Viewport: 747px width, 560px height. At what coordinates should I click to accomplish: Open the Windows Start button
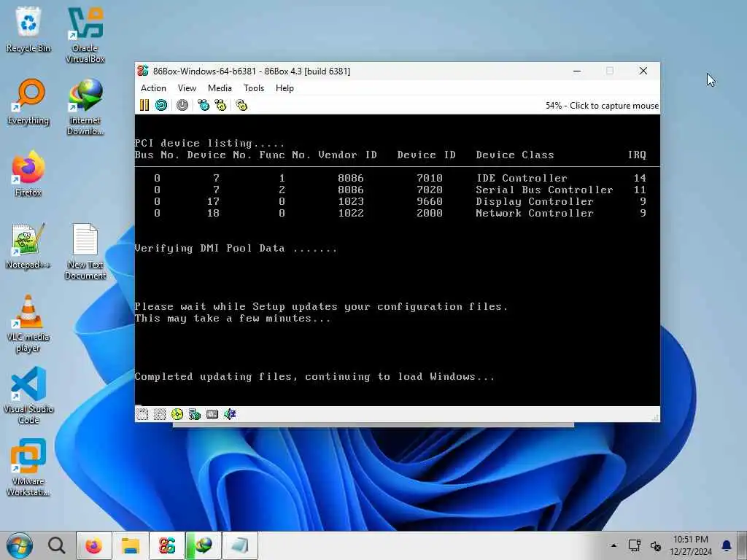point(20,545)
